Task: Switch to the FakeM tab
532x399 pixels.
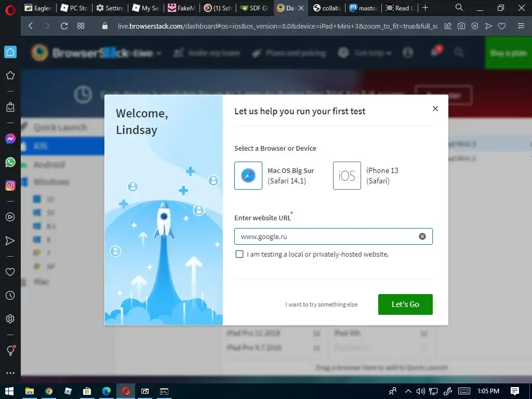Action: (x=182, y=8)
